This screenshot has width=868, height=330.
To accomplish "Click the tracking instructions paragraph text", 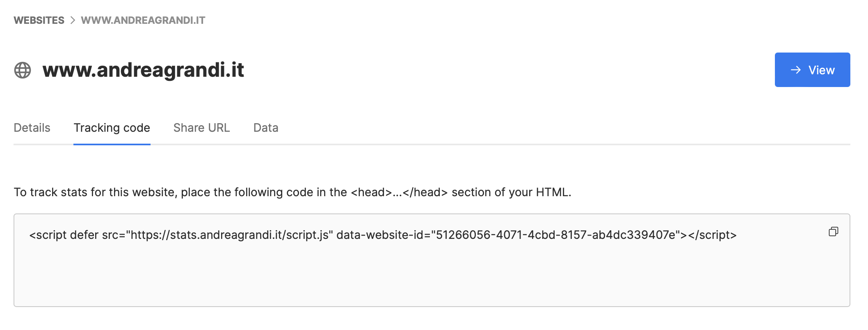I will click(292, 192).
